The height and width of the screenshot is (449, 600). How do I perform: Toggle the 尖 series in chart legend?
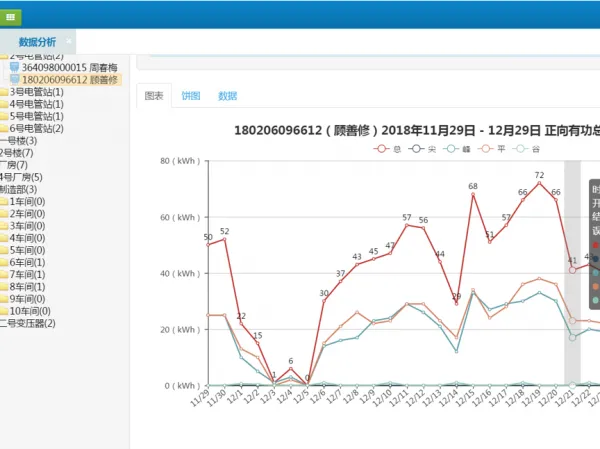422,149
